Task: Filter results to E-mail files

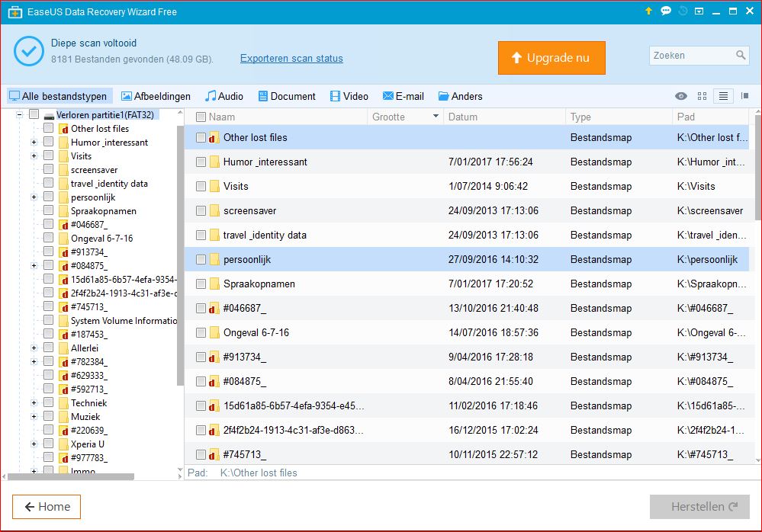Action: click(x=403, y=96)
